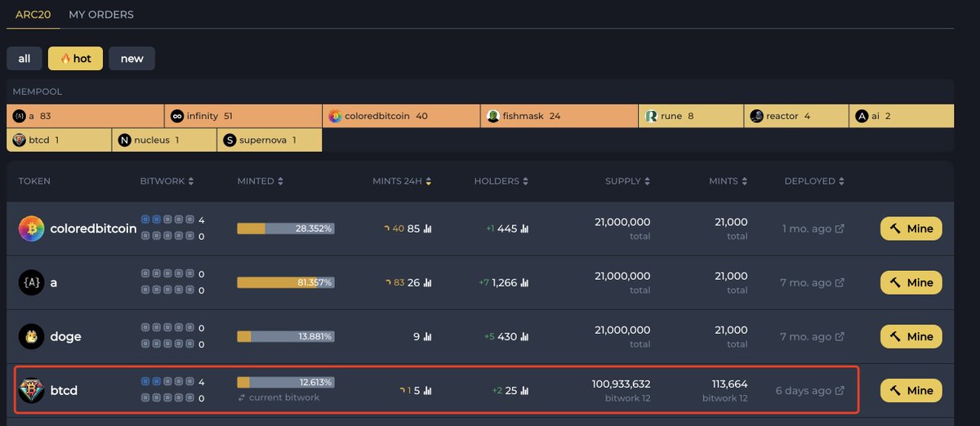This screenshot has width=980, height=426.
Task: Click the coloredbitcoin 40 mempool item
Action: pos(401,116)
